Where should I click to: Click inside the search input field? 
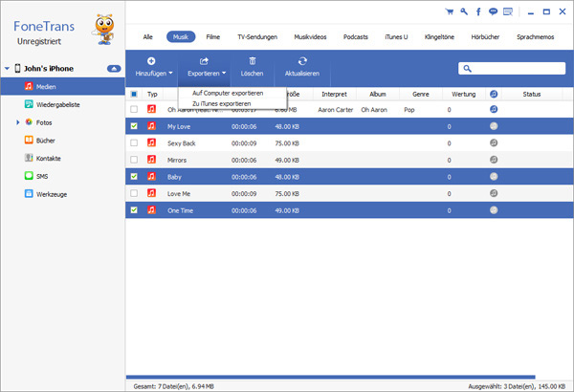pyautogui.click(x=512, y=69)
